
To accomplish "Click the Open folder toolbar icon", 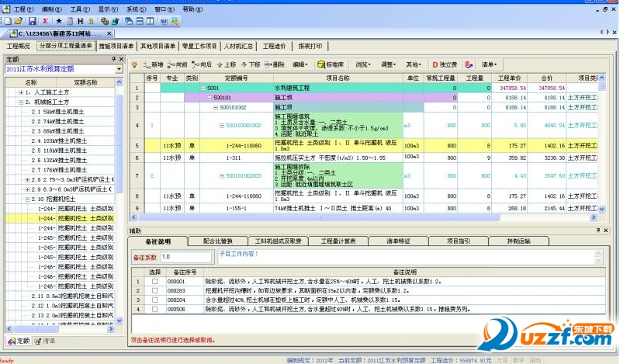I will (18, 21).
